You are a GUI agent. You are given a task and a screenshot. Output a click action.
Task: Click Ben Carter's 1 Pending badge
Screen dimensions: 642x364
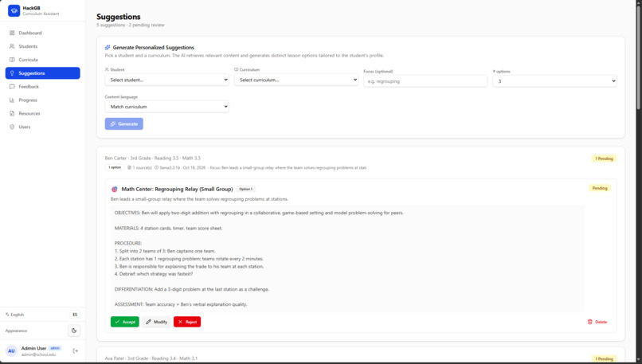[x=605, y=159]
